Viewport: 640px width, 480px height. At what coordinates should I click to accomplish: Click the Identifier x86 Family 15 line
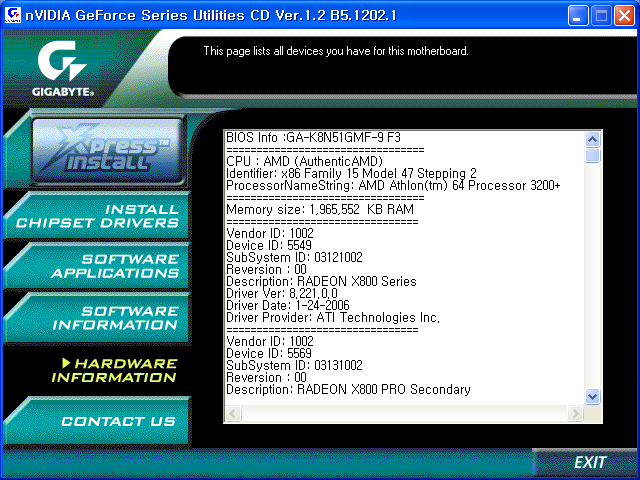(351, 173)
